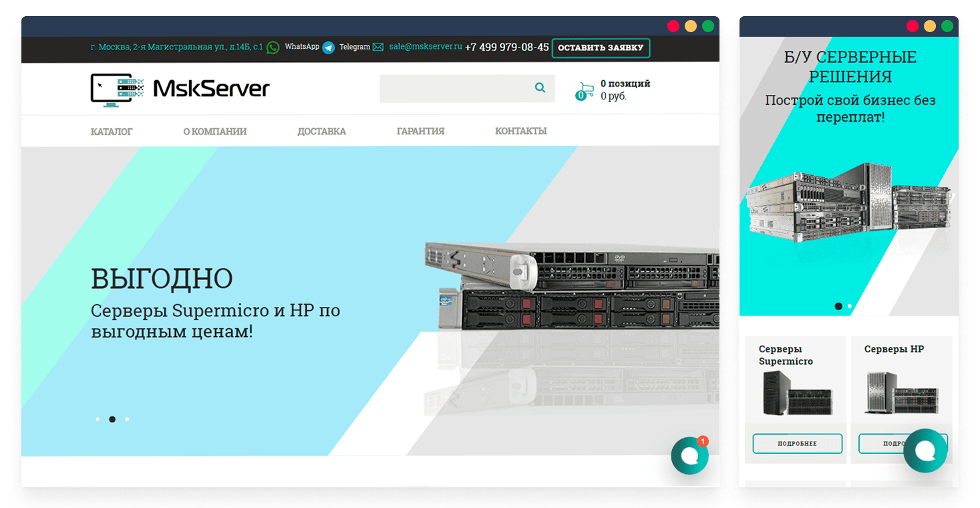Select the first mobile slider dot
This screenshot has width=980, height=508.
tap(838, 306)
